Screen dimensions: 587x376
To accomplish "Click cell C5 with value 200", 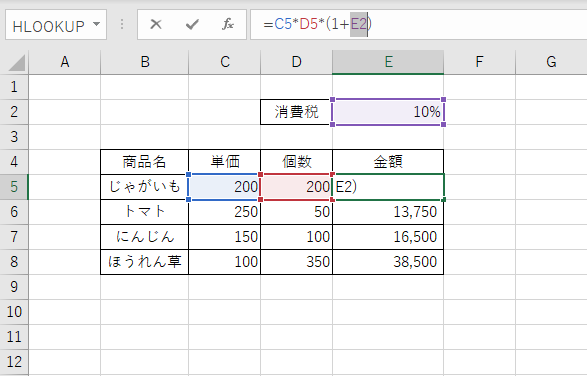I will [x=225, y=187].
